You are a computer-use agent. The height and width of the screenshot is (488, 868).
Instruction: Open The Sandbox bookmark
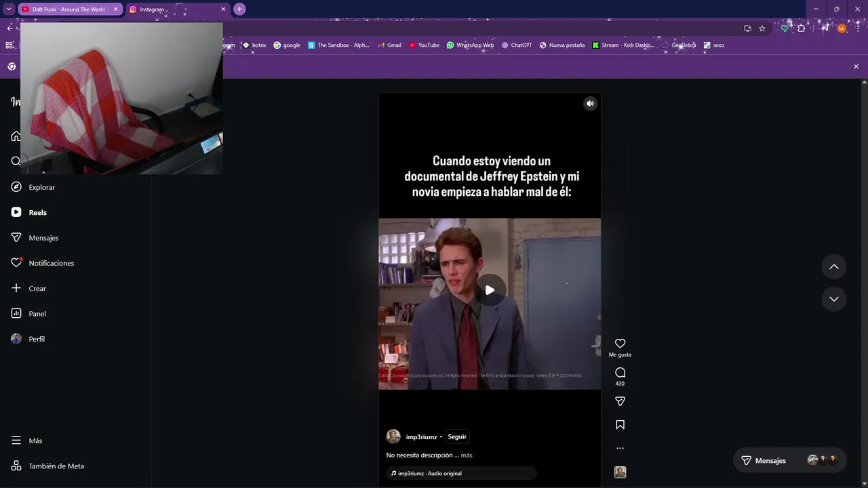click(338, 45)
